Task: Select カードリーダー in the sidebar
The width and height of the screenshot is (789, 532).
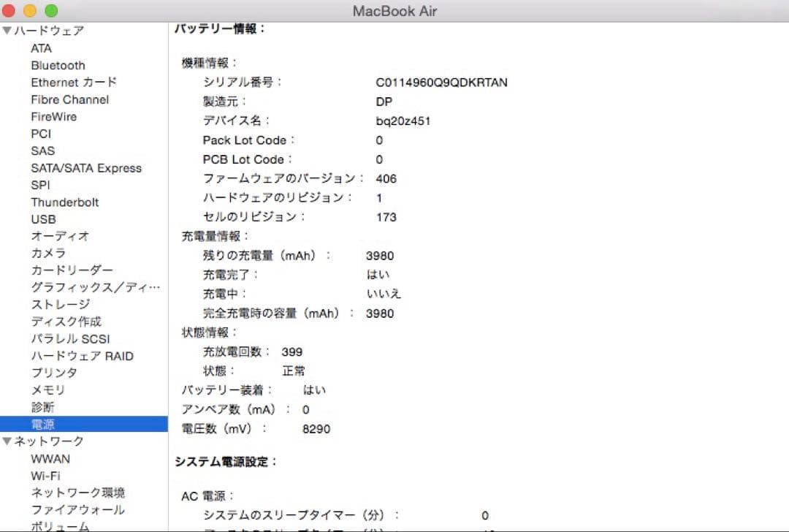Action: click(x=72, y=270)
